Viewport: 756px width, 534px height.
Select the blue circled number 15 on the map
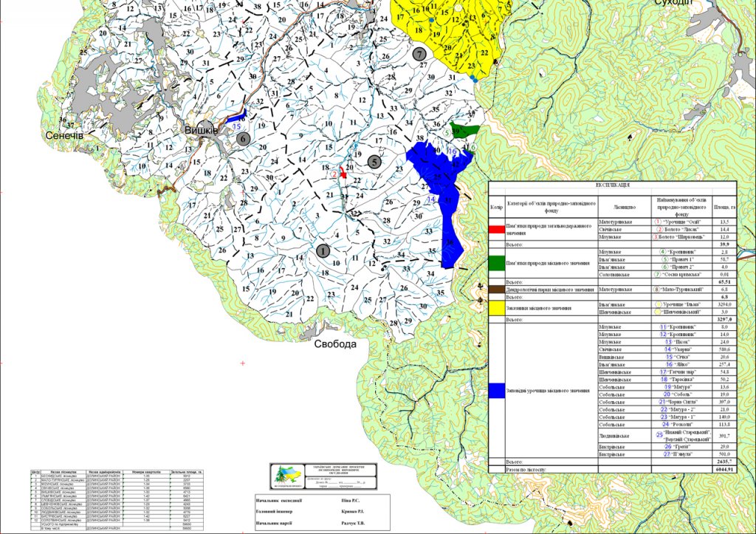tap(236, 126)
